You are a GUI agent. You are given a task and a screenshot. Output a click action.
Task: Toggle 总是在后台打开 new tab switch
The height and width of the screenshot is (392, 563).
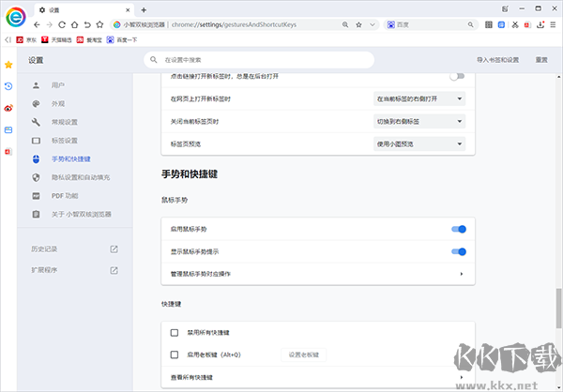coord(458,76)
